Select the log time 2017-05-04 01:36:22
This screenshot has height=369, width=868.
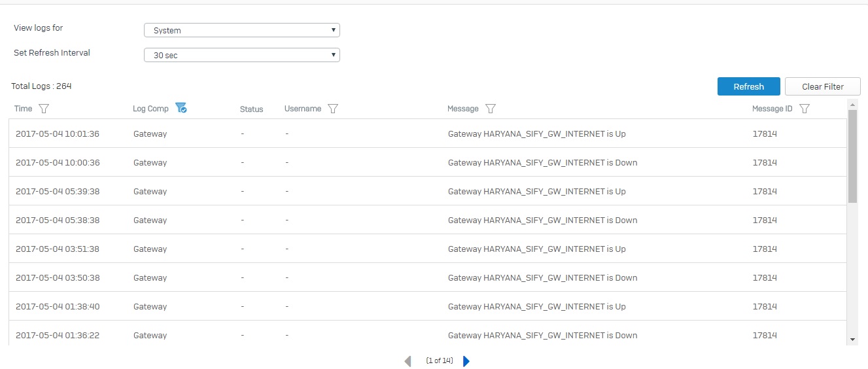click(x=58, y=335)
